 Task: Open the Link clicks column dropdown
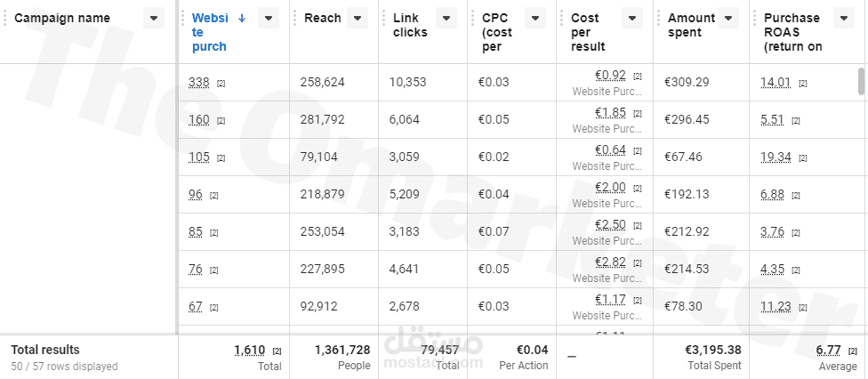446,19
